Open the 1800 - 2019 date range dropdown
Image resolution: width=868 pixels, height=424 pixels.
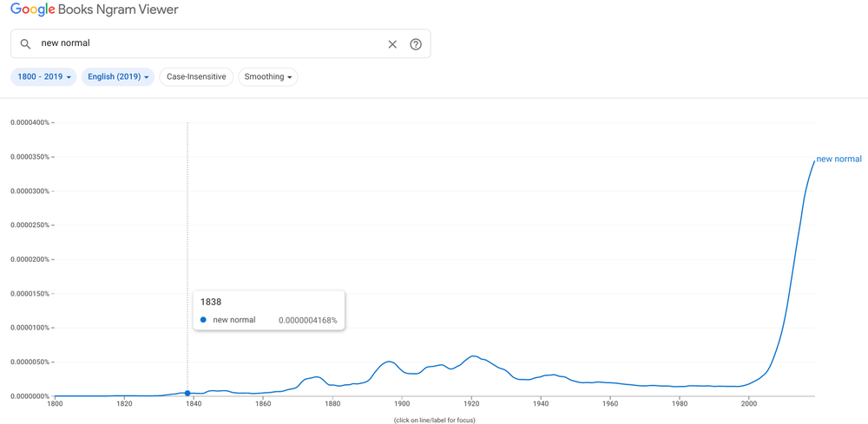tap(43, 77)
